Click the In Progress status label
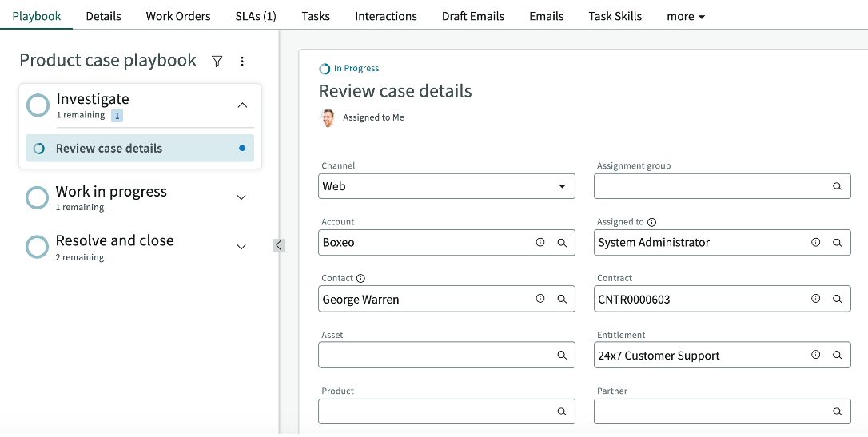 (356, 69)
